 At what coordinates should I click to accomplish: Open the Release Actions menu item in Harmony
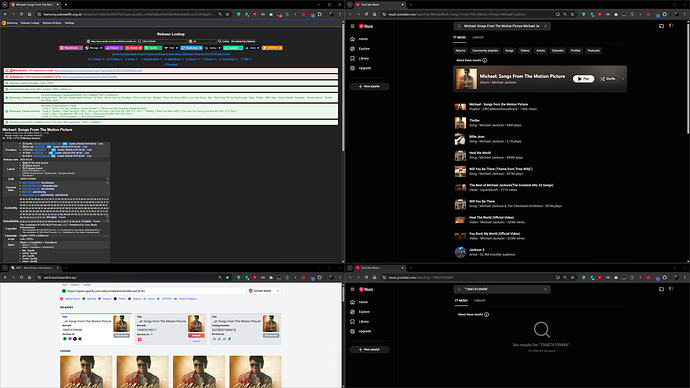click(52, 23)
